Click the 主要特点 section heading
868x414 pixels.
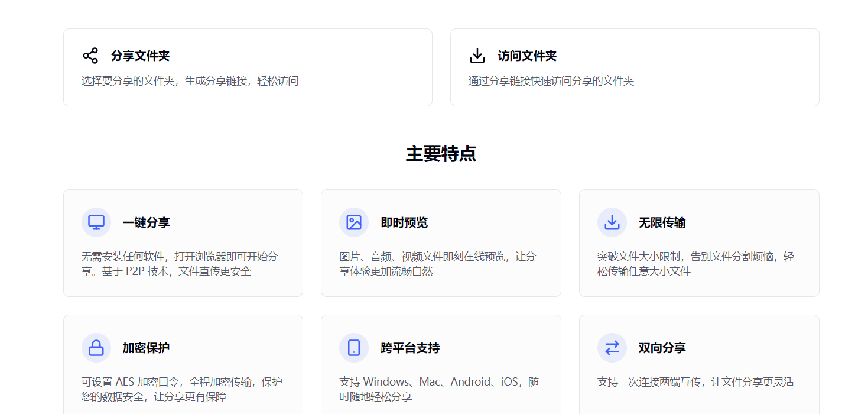click(x=441, y=154)
